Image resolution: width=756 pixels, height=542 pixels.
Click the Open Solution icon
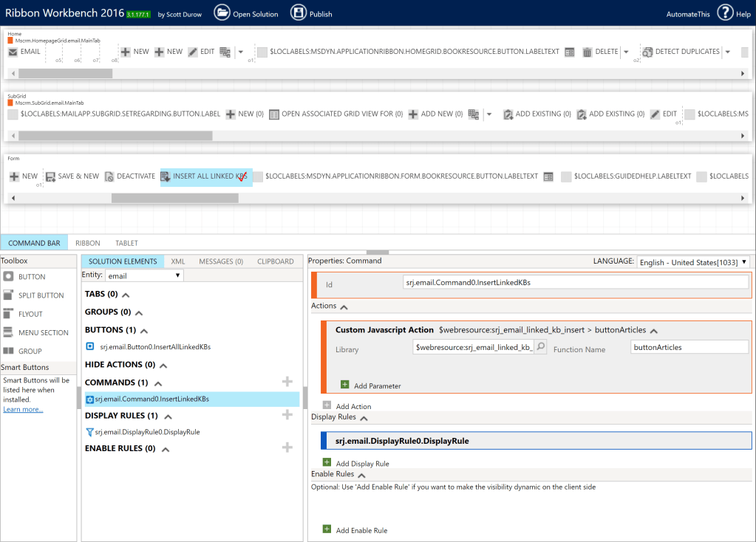[x=222, y=13]
